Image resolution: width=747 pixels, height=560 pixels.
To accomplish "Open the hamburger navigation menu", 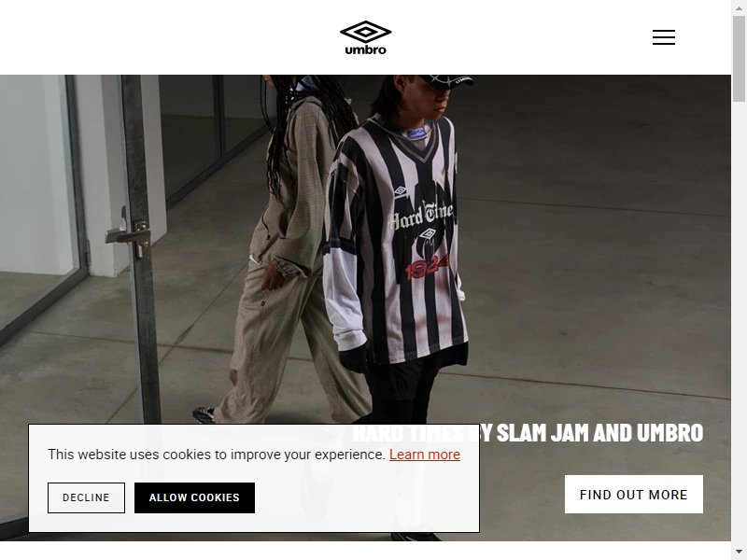I will (x=664, y=37).
